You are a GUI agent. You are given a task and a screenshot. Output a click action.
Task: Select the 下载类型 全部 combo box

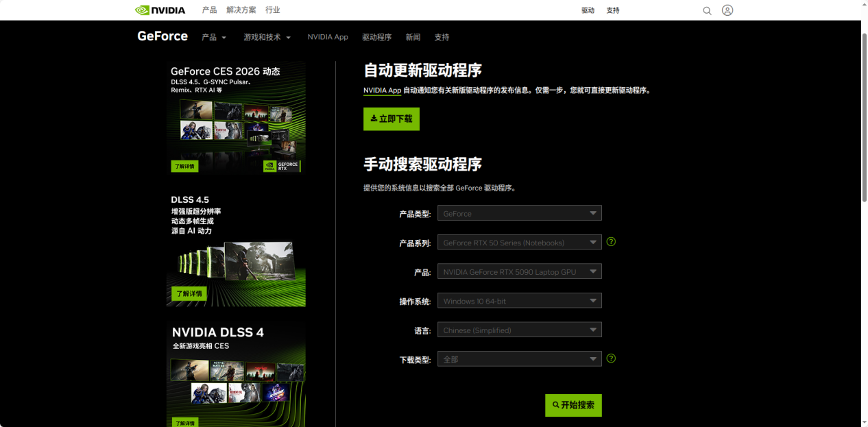click(x=519, y=358)
